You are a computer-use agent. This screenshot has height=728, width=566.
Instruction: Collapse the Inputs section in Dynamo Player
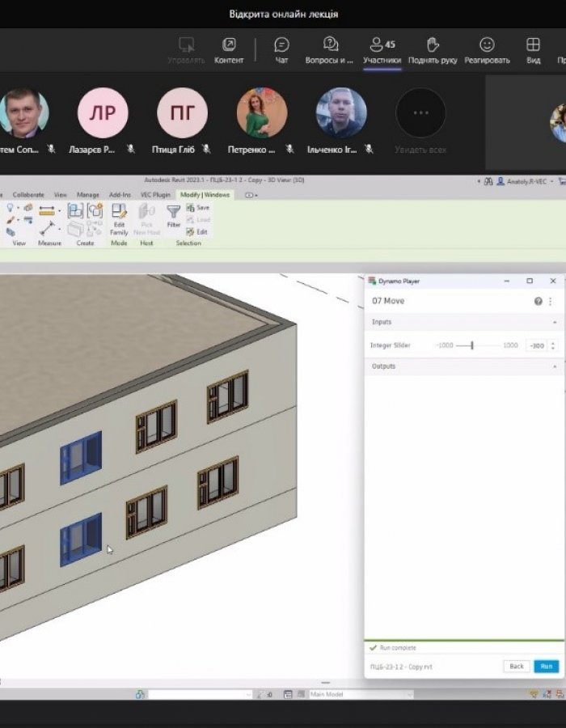click(x=555, y=322)
